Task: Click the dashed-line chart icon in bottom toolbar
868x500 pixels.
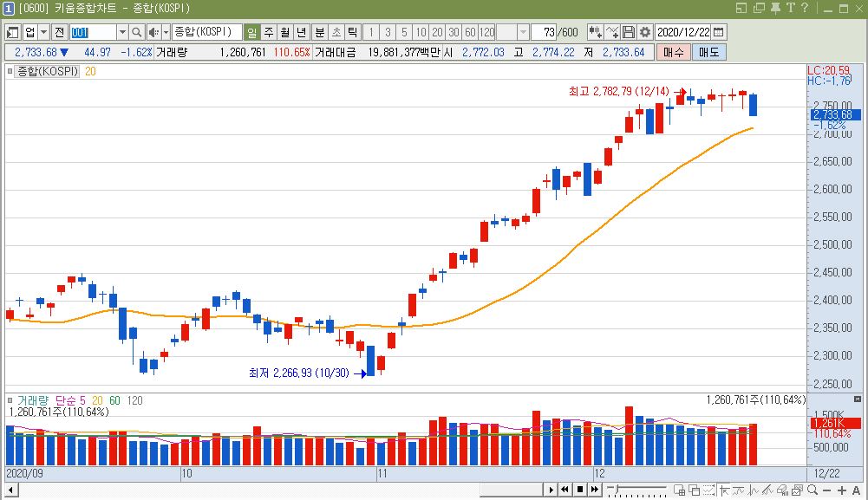Action: [708, 490]
